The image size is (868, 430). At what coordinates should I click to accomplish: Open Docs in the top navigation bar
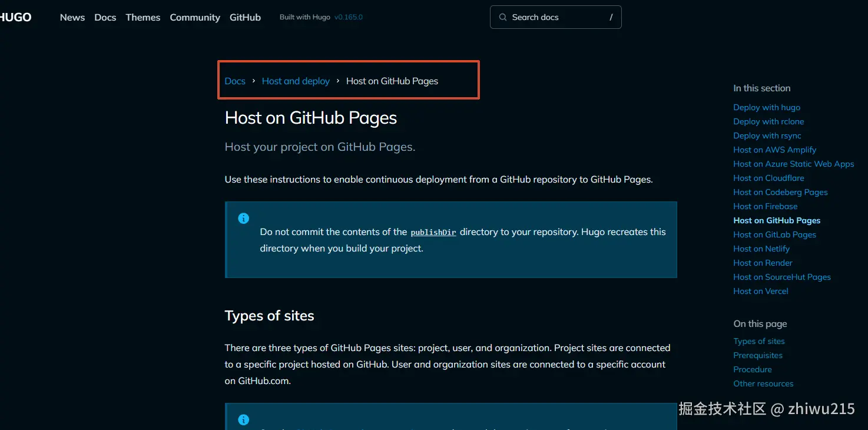point(105,17)
